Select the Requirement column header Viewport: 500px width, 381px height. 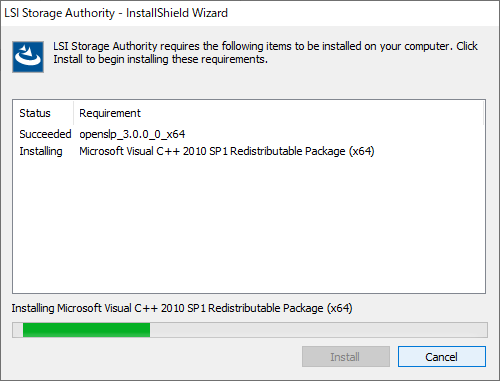(110, 113)
